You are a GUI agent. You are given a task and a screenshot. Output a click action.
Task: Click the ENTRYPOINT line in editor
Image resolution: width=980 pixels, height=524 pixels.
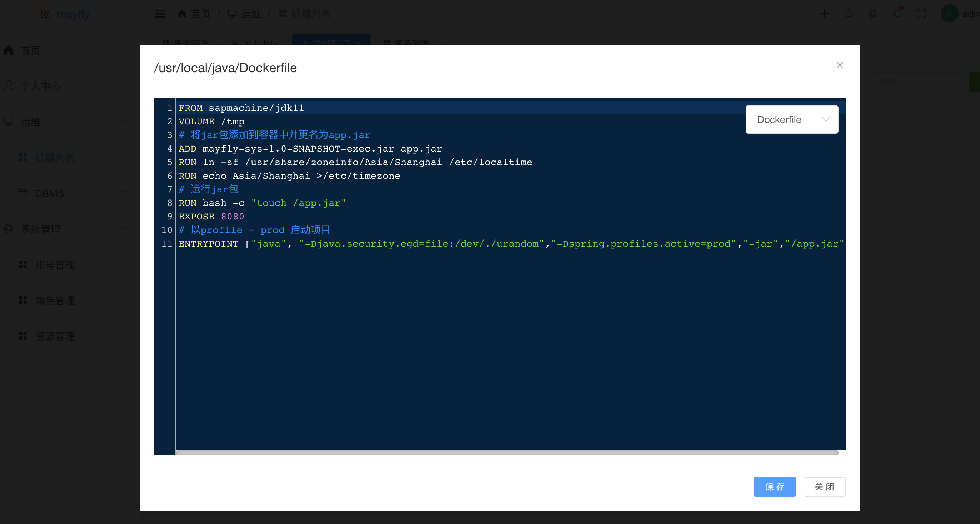(x=511, y=243)
